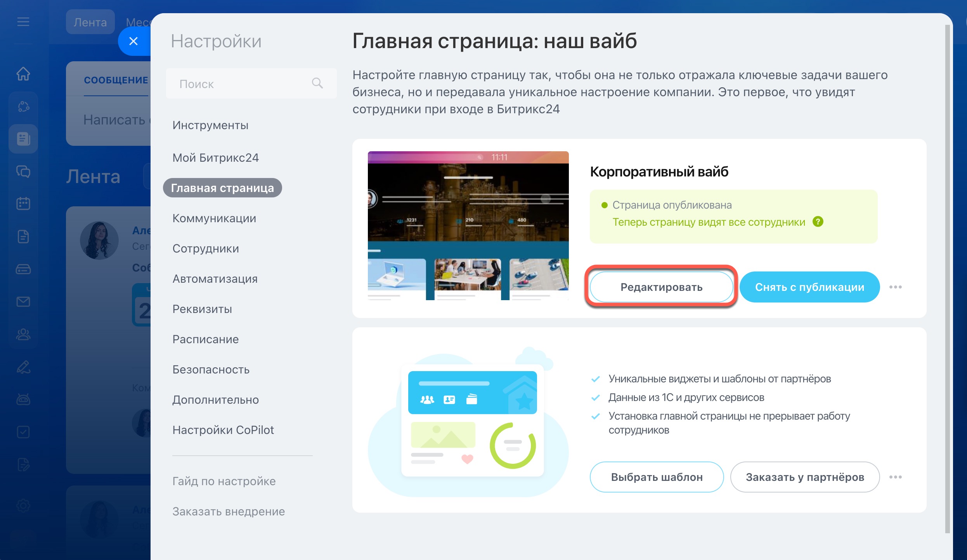Open Расписание settings section

[x=206, y=339]
